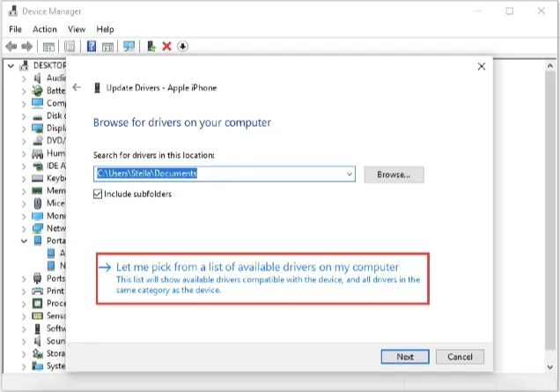Select the Sensors tree item
Screen dimensions: 560x392
click(x=55, y=315)
